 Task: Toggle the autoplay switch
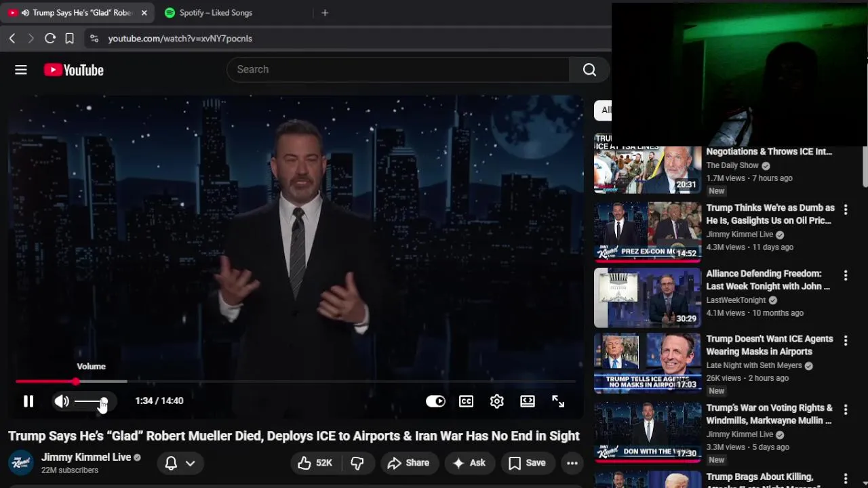435,401
